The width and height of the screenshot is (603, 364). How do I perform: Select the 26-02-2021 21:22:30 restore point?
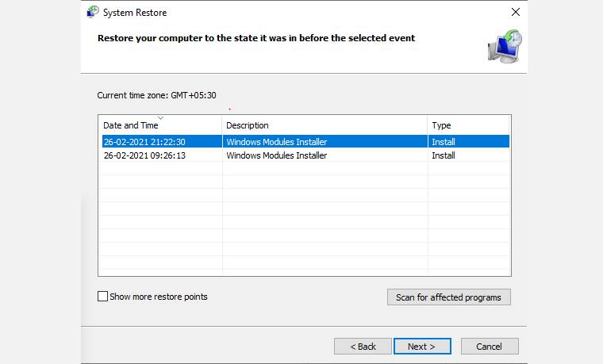point(144,142)
